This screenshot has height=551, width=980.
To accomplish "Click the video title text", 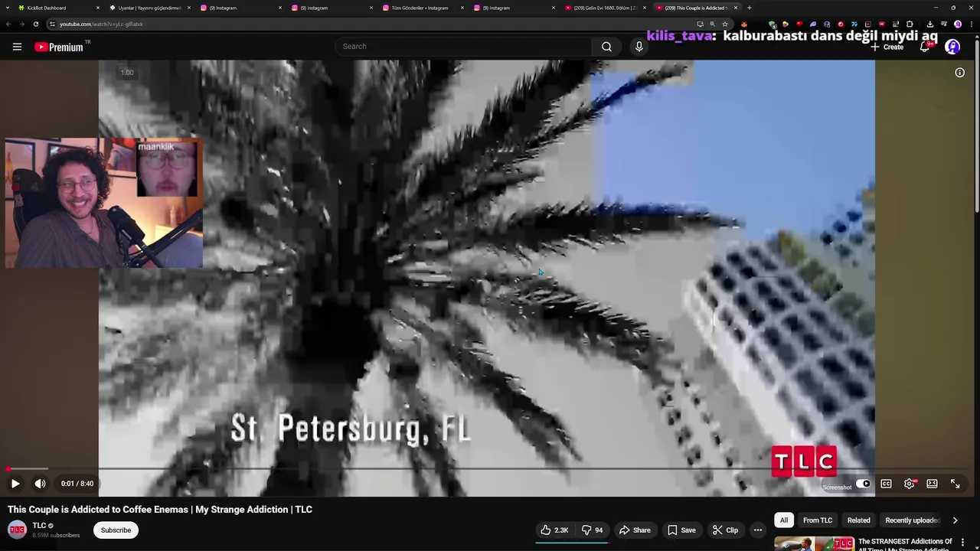I will click(160, 510).
